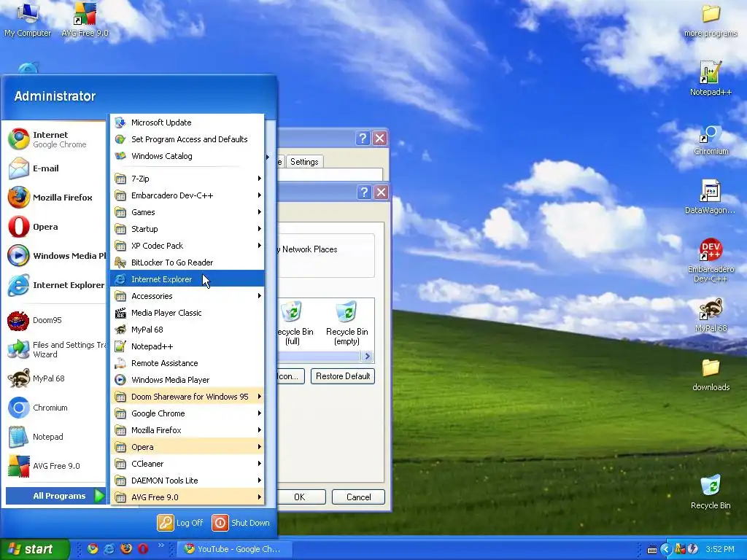Open Recycle Bin on desktop
The image size is (747, 560).
[711, 492]
